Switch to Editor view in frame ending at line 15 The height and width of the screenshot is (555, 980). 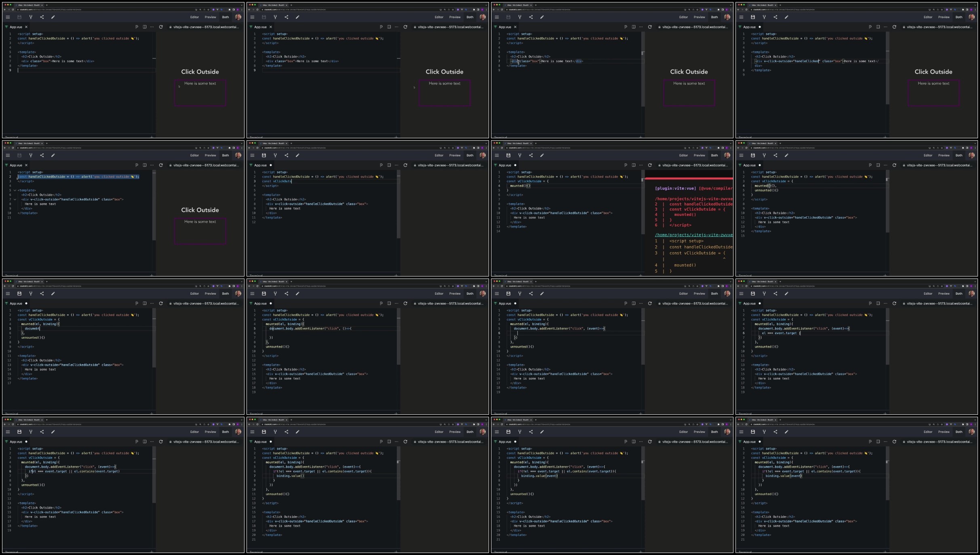[928, 155]
